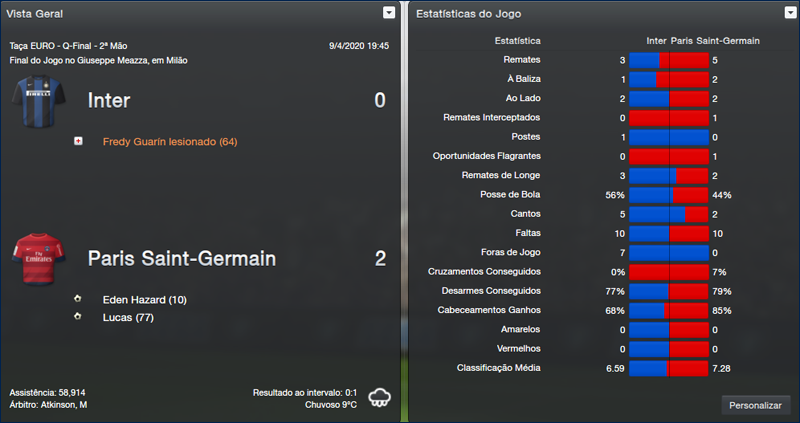Click the goal ball icon beside Eden Hazard
The width and height of the screenshot is (800, 423).
(x=78, y=300)
